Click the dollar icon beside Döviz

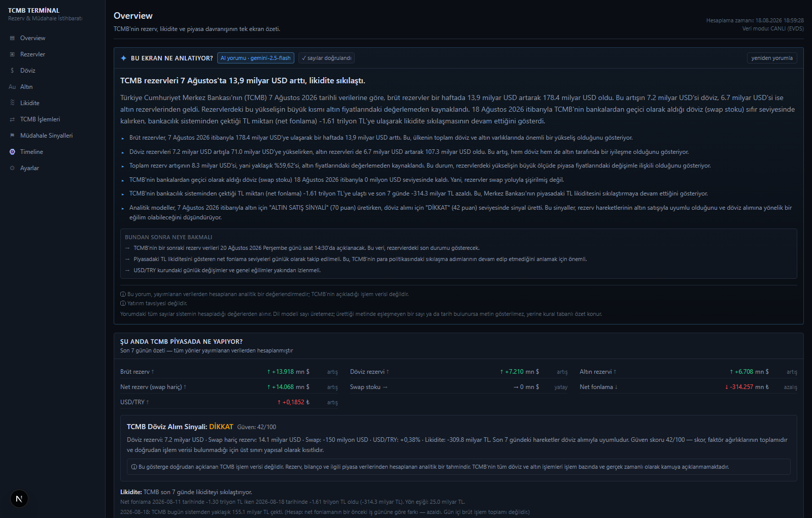click(x=12, y=71)
